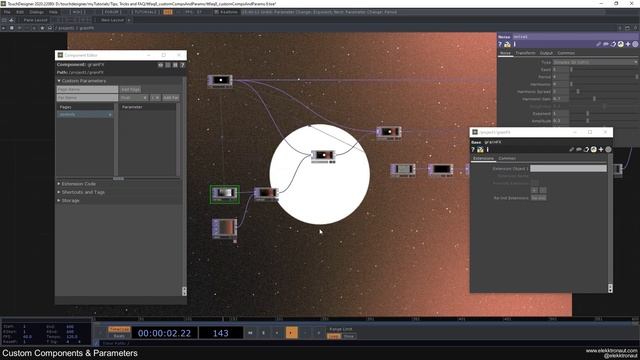Click the Python help icon in Noise panel
This screenshot has height=360, width=640.
pos(507,44)
